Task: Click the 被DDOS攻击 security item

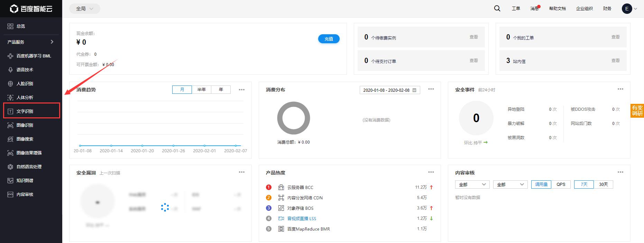Action: 583,109
